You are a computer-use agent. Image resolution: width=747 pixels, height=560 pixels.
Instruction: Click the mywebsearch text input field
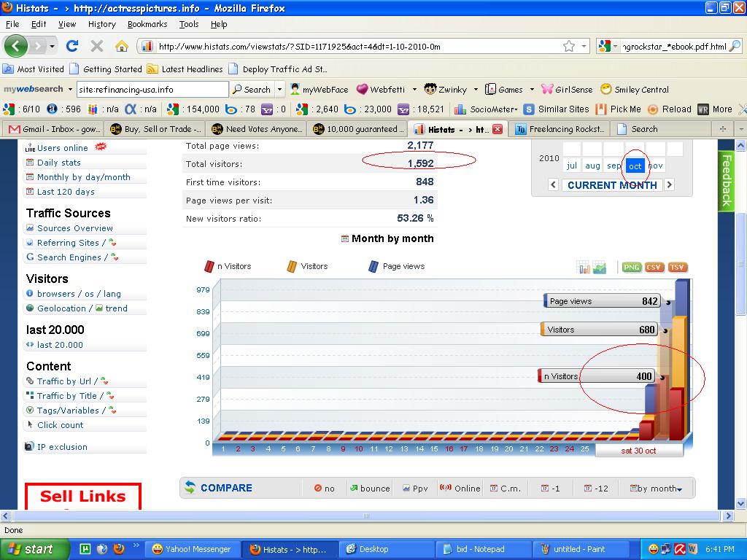click(x=152, y=90)
